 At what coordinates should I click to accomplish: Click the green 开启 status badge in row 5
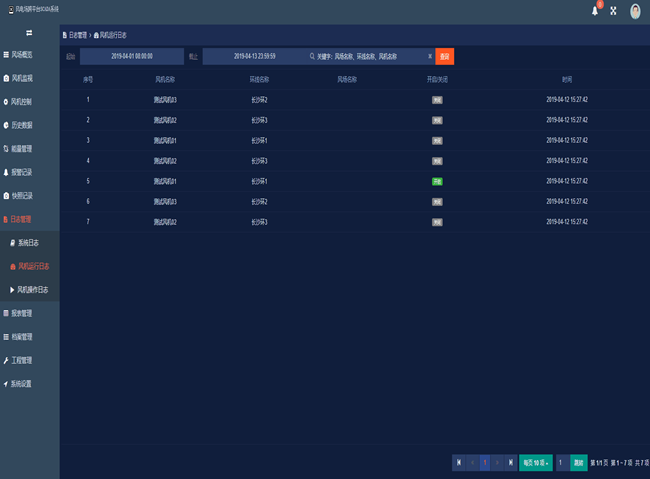[x=437, y=181]
